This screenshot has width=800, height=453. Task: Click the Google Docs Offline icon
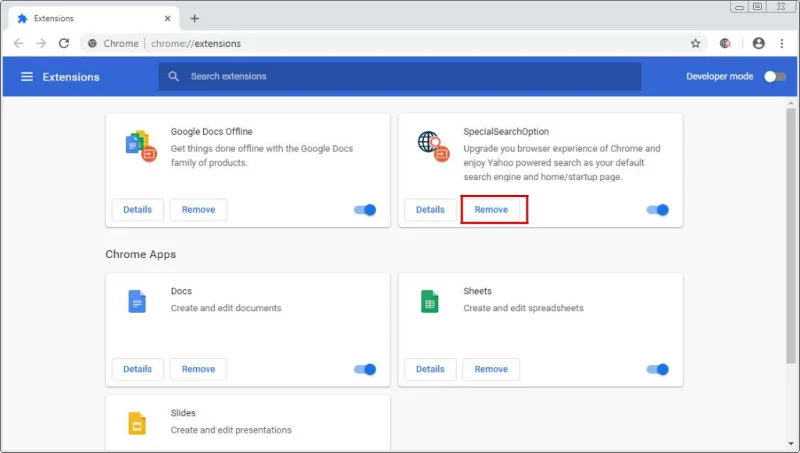coord(140,145)
